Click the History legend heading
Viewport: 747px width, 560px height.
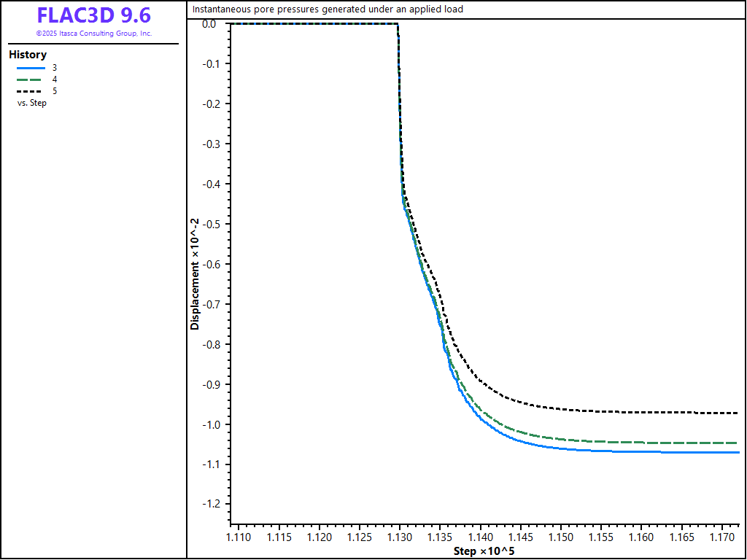[28, 55]
